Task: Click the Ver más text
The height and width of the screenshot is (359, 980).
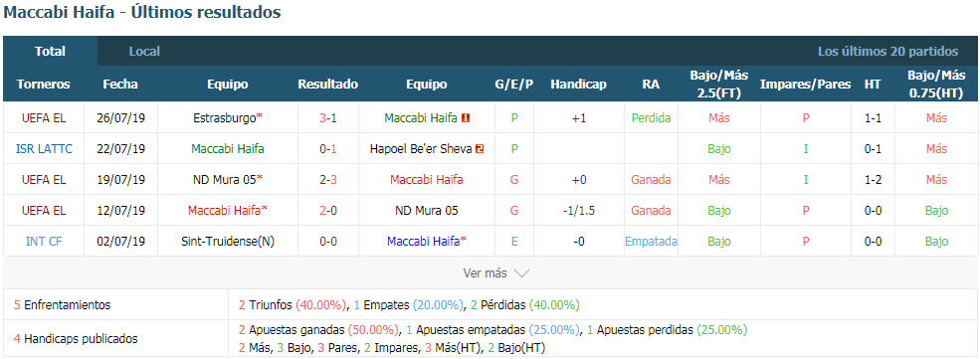Action: [x=486, y=273]
